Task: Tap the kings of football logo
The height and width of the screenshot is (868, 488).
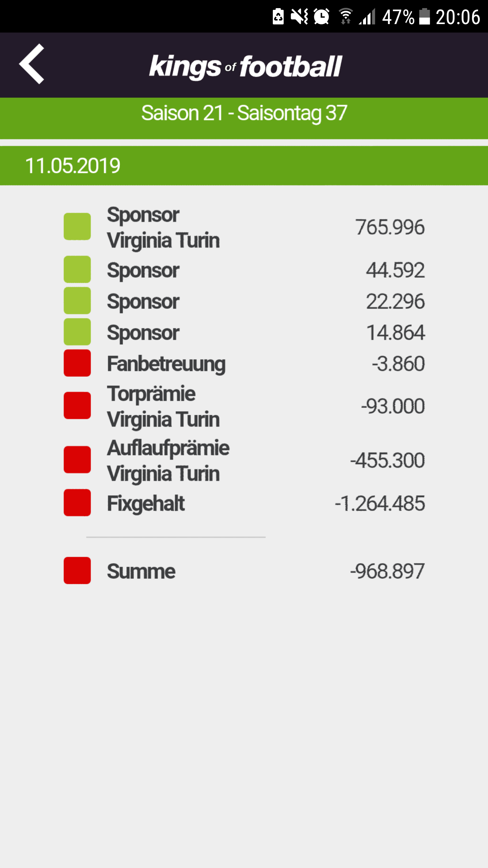Action: 245,67
